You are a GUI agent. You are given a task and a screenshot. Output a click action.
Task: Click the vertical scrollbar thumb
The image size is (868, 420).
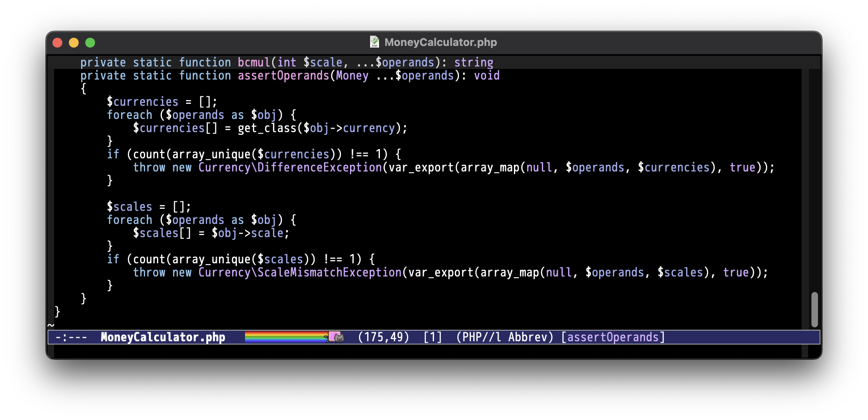(814, 310)
